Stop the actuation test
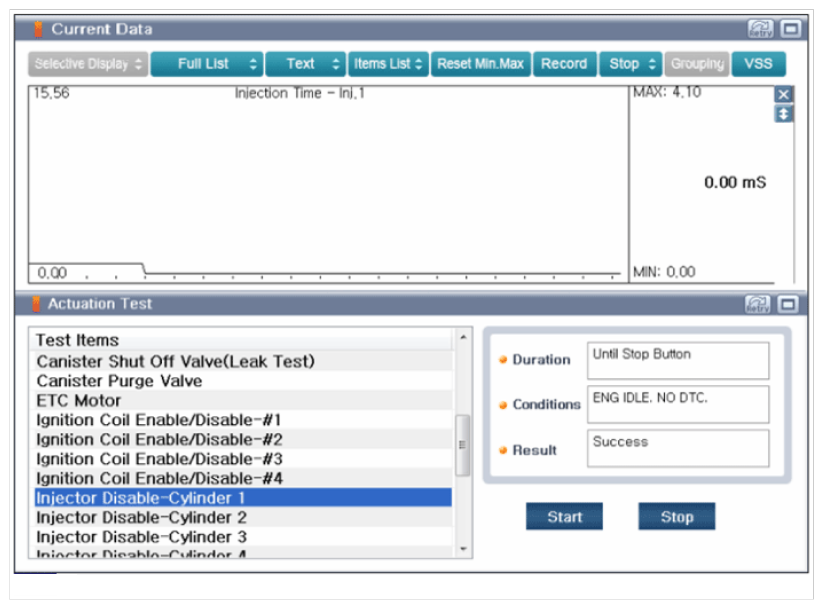This screenshot has width=823, height=609. (676, 517)
